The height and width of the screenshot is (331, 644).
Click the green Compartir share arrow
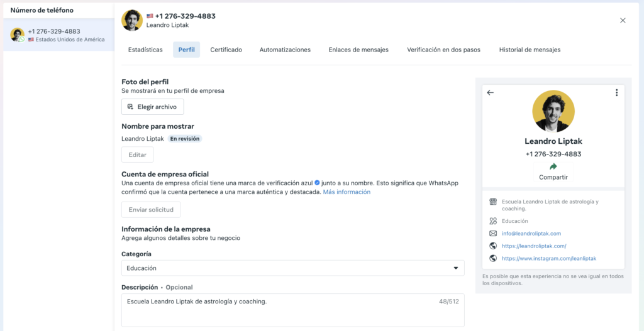click(x=553, y=166)
